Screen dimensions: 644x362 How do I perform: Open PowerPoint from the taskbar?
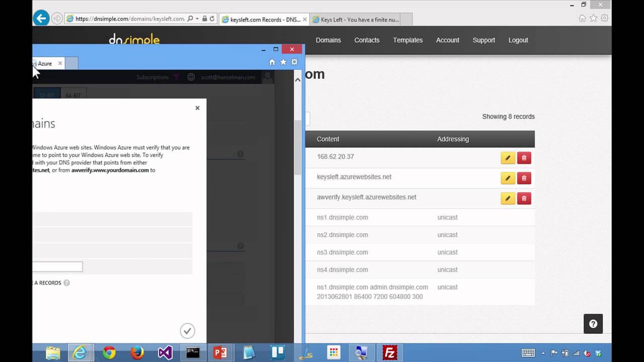click(x=220, y=353)
